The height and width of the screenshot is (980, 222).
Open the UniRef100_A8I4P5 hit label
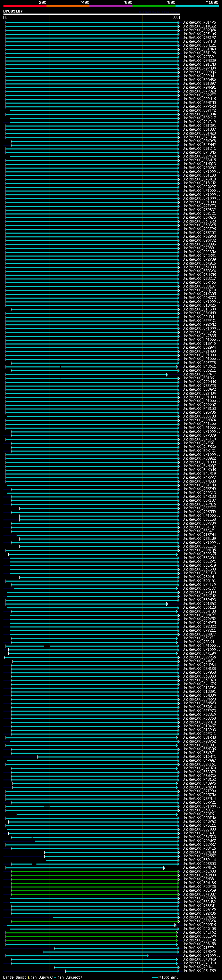click(199, 23)
